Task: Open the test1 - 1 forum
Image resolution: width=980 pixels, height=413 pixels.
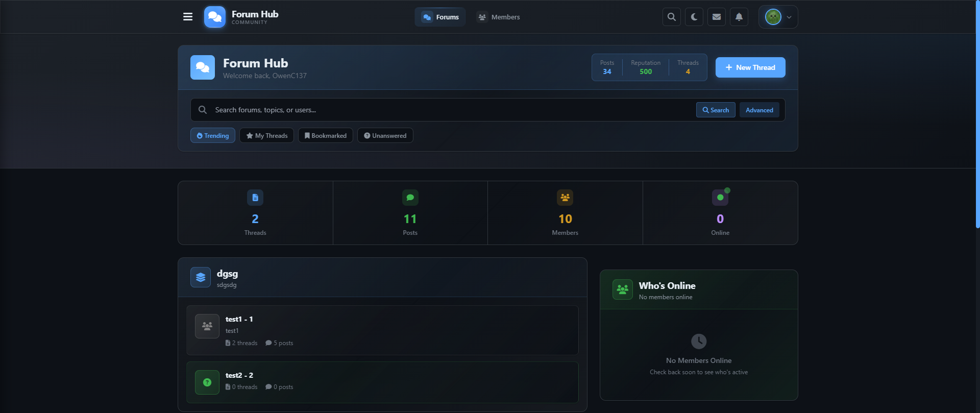Action: point(239,319)
